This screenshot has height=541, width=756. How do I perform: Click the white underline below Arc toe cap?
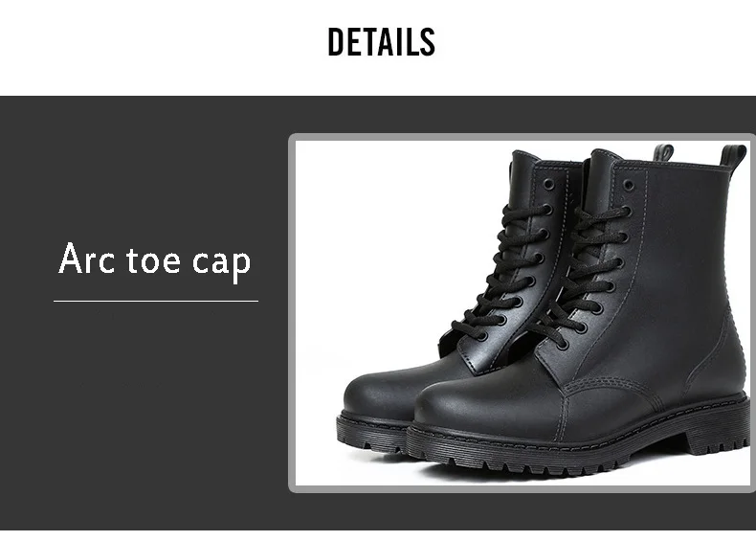[x=156, y=302]
